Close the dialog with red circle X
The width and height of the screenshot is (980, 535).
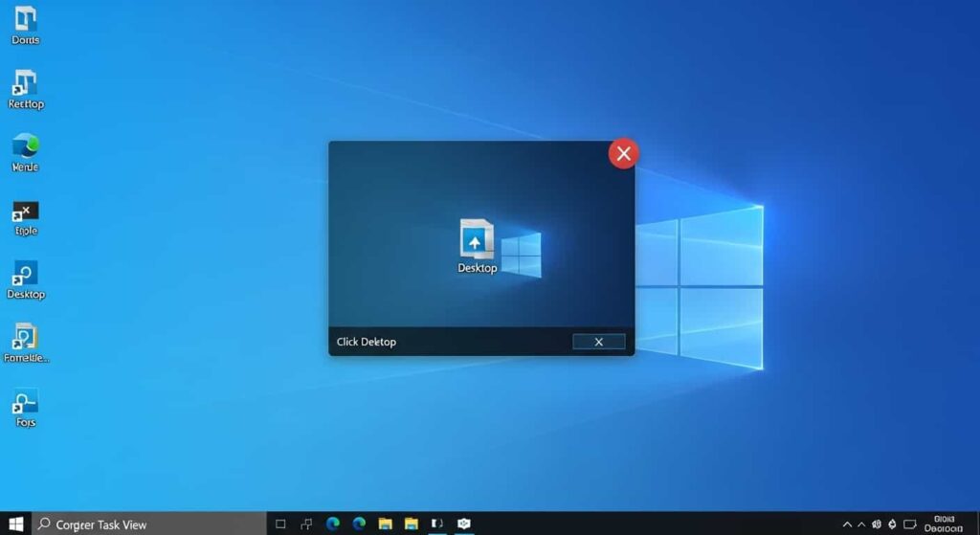(x=624, y=153)
